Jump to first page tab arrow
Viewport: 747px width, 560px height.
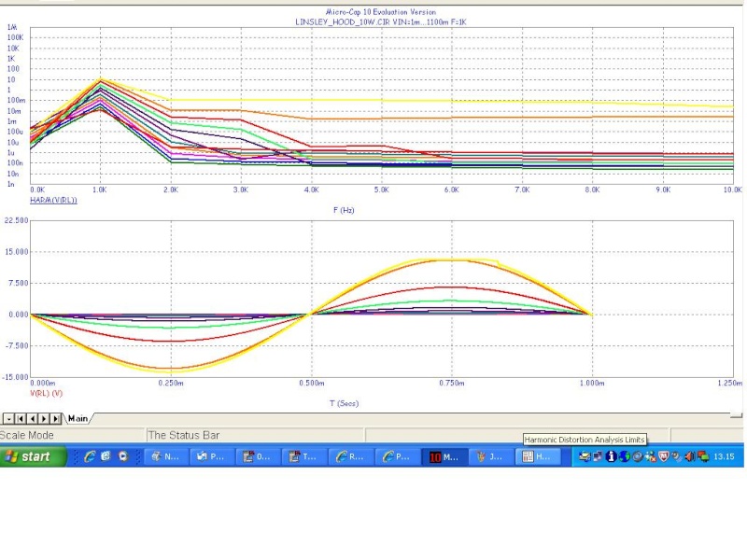pos(21,418)
